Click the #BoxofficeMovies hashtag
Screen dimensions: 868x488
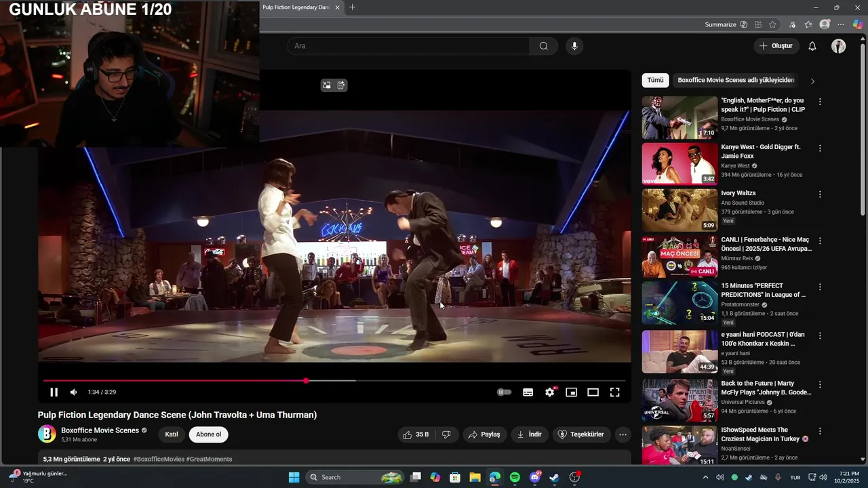pos(159,459)
